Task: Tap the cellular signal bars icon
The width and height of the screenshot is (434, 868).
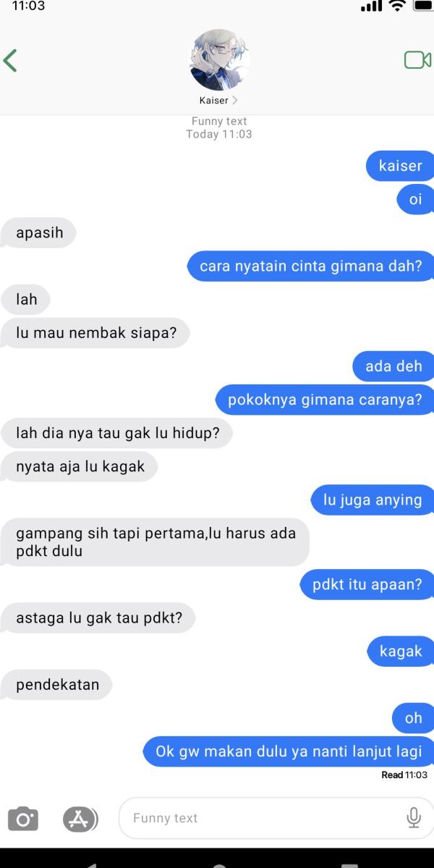Action: coord(371,6)
